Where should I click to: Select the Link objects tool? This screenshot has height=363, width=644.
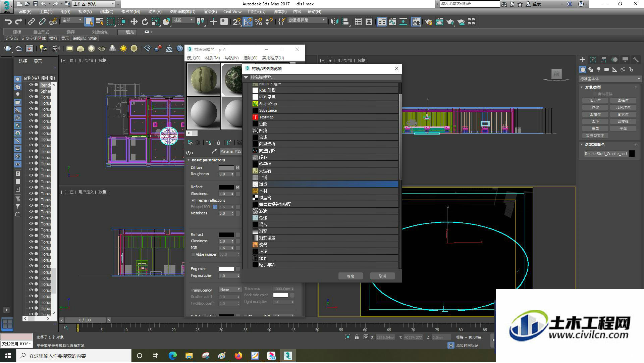(32, 22)
